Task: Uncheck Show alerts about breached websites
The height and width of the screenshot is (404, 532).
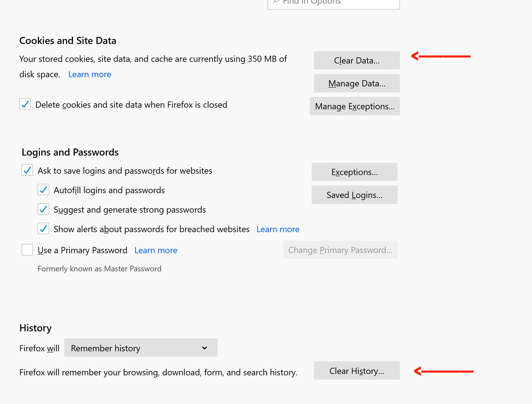Action: [43, 228]
